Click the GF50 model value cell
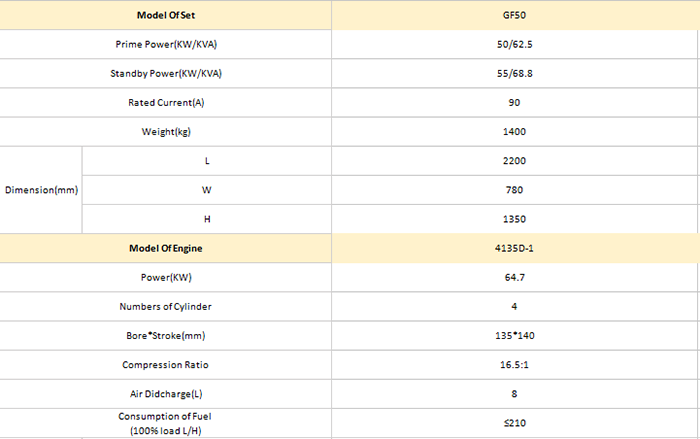Image resolution: width=700 pixels, height=439 pixels. coord(515,15)
